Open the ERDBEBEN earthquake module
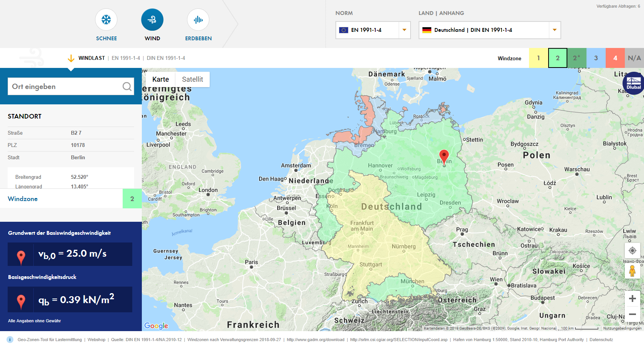The width and height of the screenshot is (644, 348). 198,19
